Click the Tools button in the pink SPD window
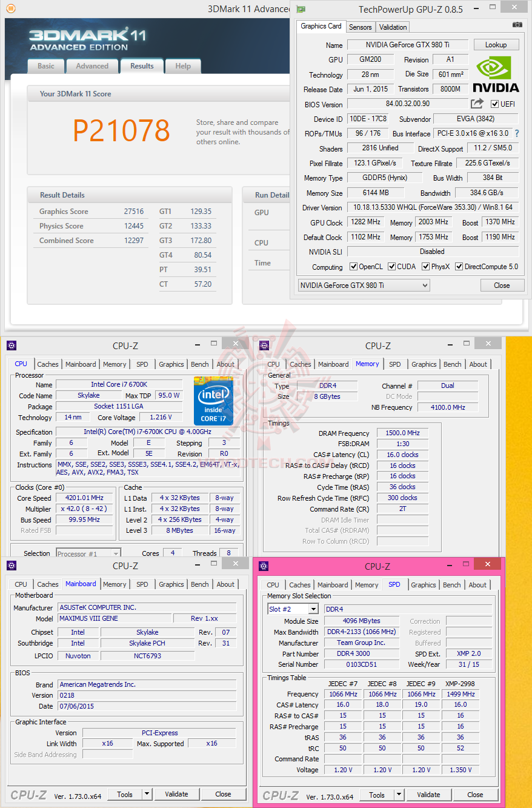Screen dimensions: 532x808 click(x=377, y=795)
